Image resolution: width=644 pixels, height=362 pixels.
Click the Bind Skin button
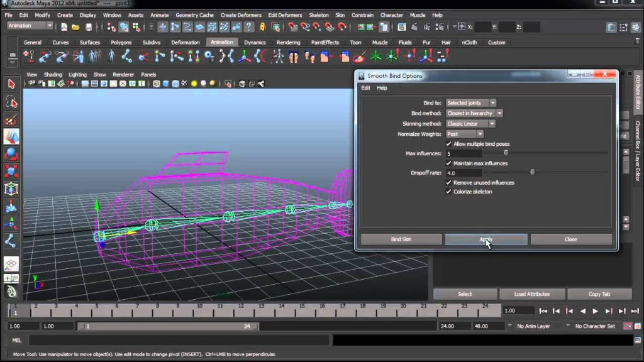(x=401, y=239)
